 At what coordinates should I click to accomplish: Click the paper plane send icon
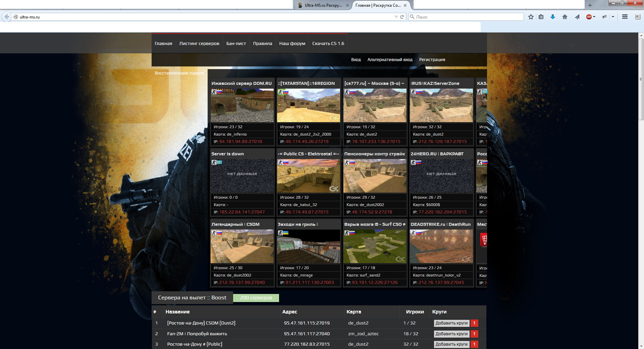(577, 17)
